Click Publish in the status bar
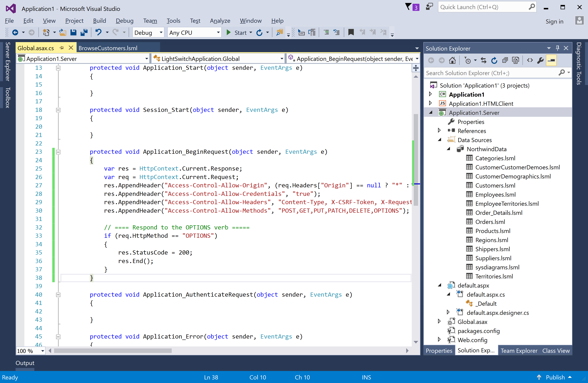This screenshot has height=383, width=588. click(x=555, y=377)
